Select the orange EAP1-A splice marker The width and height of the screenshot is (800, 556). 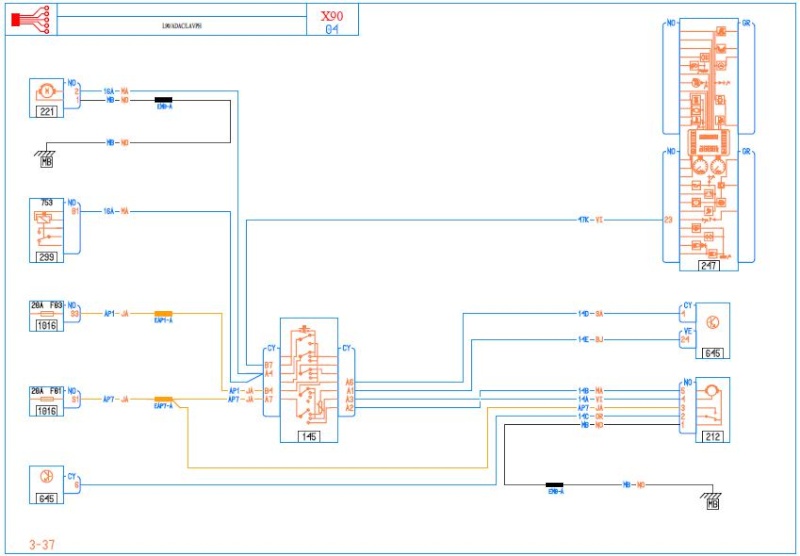tap(163, 314)
